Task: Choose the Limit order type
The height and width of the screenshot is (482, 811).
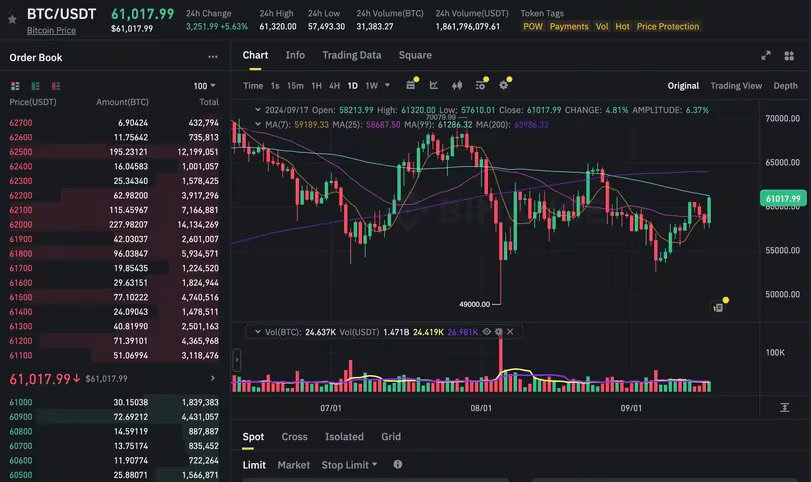Action: [x=254, y=465]
